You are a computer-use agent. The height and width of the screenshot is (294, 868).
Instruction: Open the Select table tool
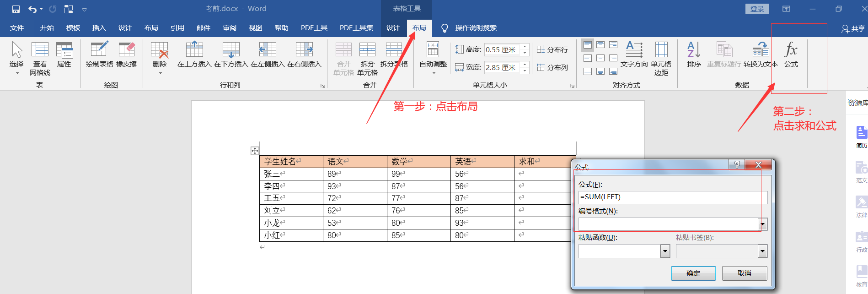coord(17,58)
